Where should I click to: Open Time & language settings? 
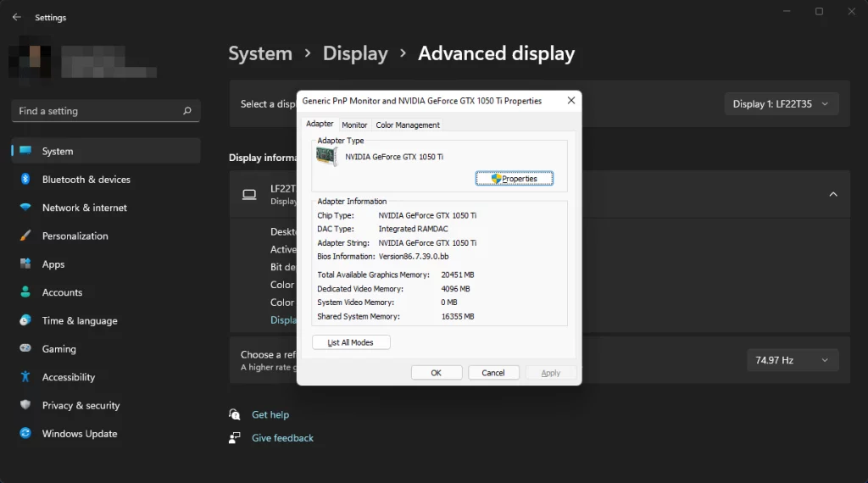click(106, 320)
